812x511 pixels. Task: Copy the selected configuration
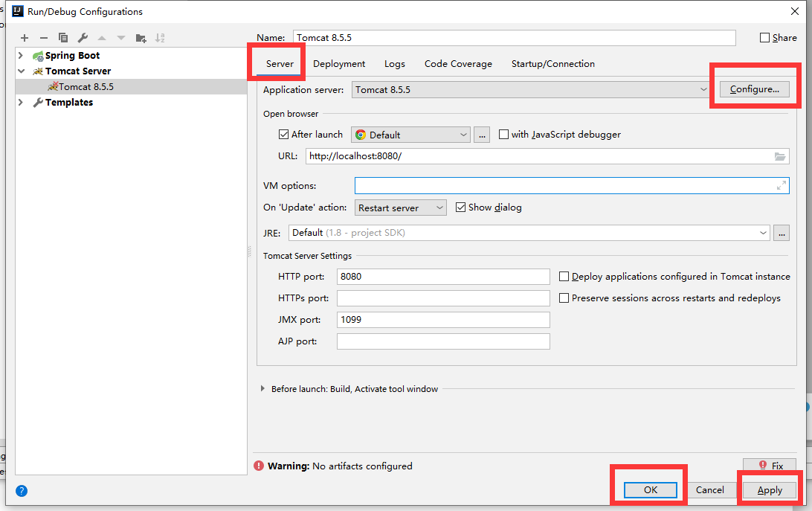(63, 38)
